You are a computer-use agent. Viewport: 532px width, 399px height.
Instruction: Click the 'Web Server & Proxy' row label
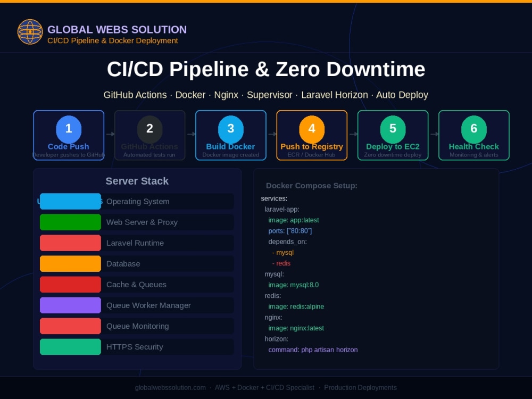[x=142, y=222]
